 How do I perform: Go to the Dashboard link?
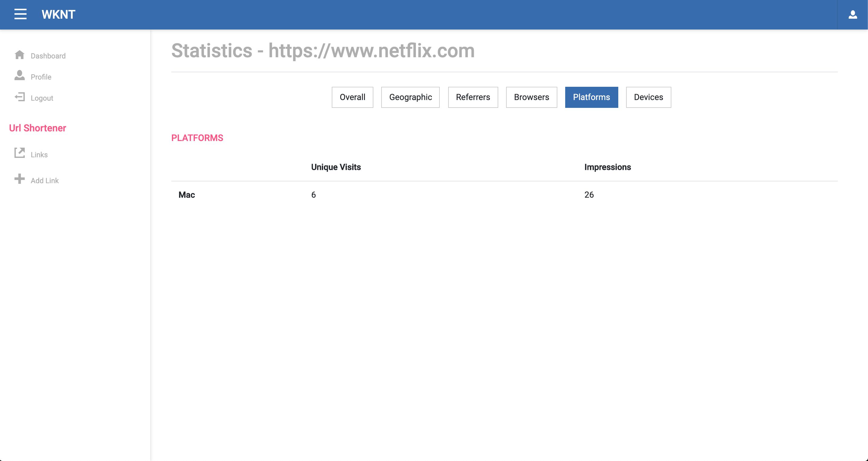point(48,56)
